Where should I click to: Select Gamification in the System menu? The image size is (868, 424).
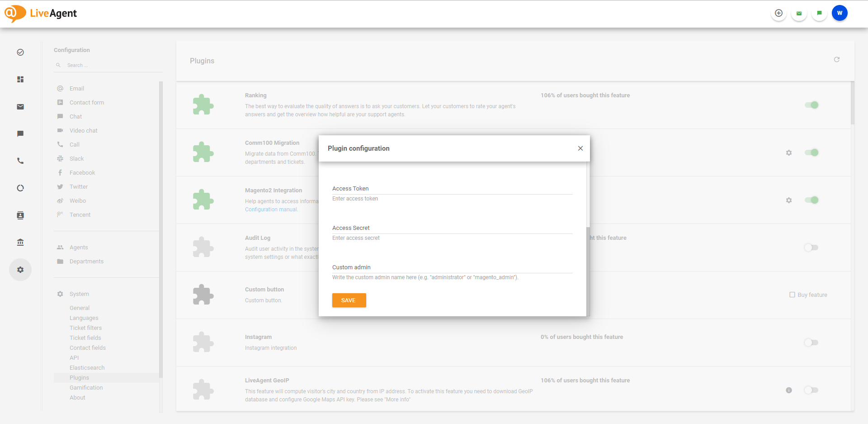[x=86, y=388]
